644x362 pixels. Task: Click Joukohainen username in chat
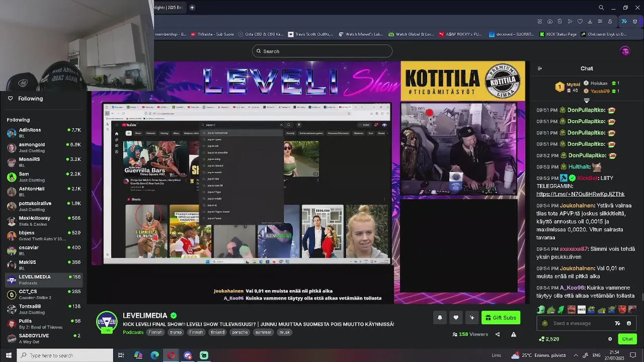[x=577, y=206]
